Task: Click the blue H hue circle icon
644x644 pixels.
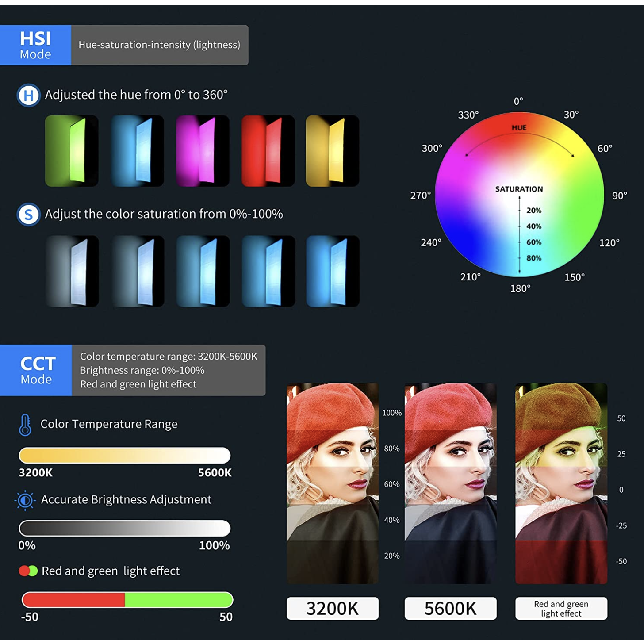Action: [29, 95]
